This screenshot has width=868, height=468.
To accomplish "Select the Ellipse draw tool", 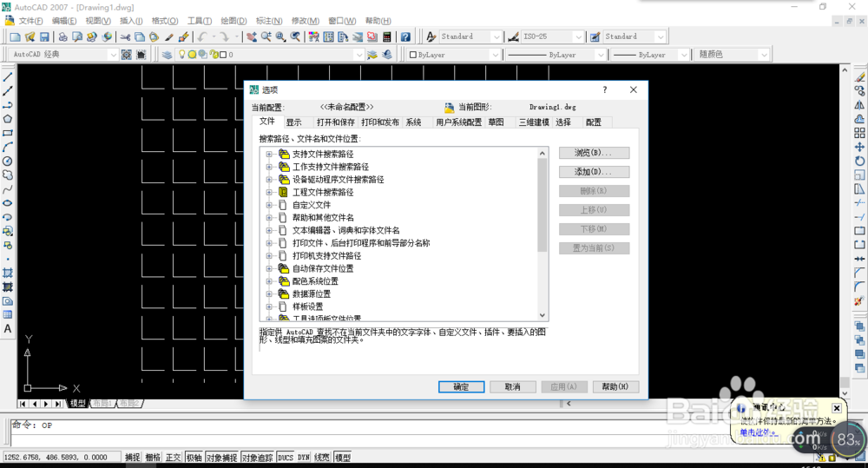I will [8, 203].
